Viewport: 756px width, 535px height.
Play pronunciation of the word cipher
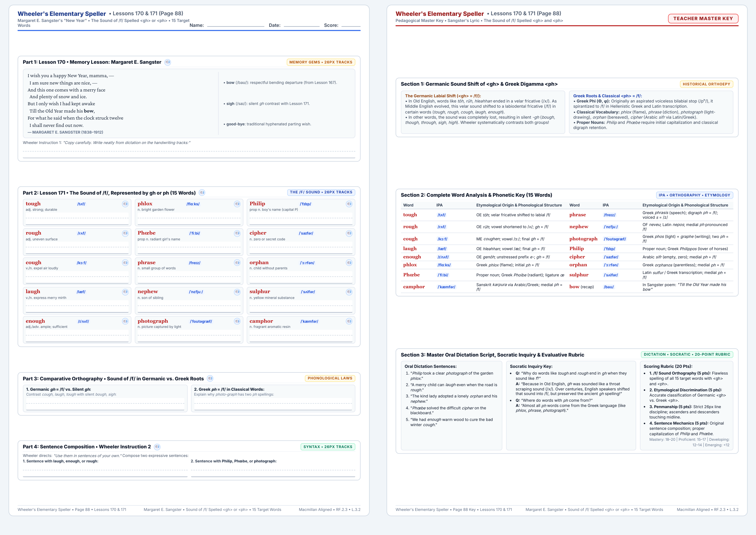pos(349,233)
